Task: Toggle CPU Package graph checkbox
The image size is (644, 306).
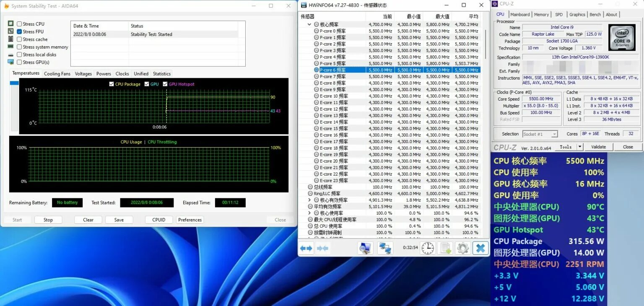Action: point(112,84)
